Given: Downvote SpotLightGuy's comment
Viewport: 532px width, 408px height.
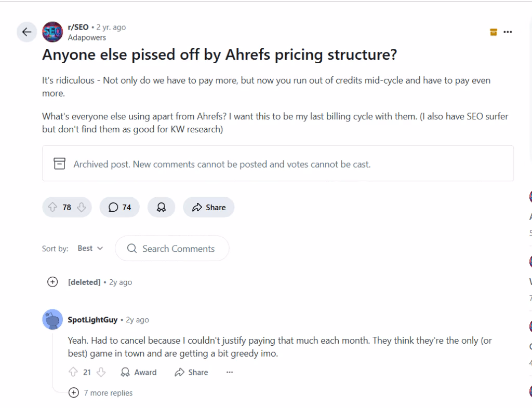Looking at the screenshot, I should (x=100, y=372).
